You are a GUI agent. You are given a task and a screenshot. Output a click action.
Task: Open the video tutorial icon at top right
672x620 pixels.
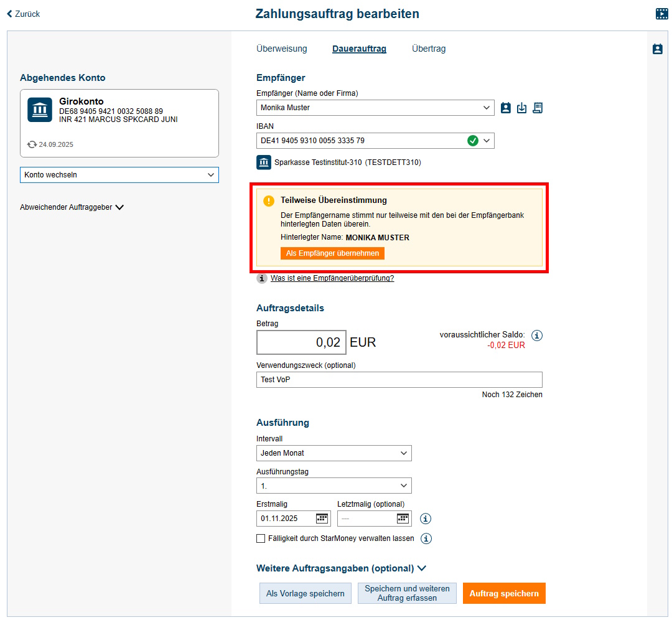tap(661, 14)
